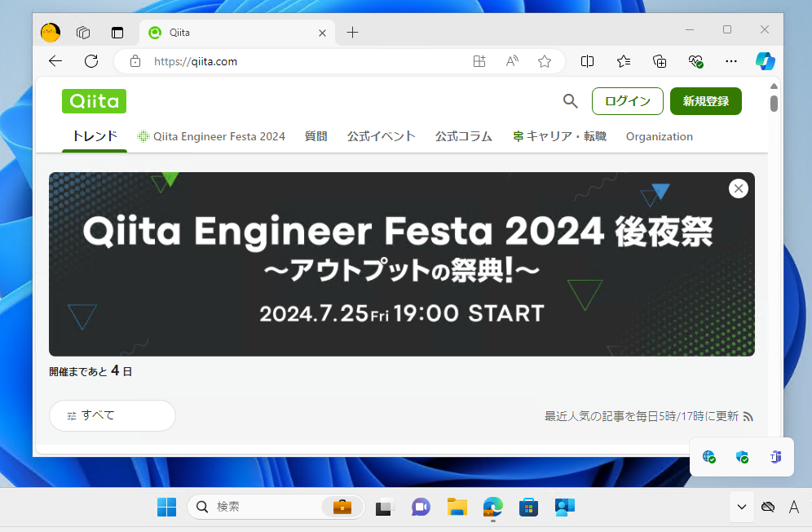Open the RSS feed icon
Viewport: 812px width, 532px height.
748,416
